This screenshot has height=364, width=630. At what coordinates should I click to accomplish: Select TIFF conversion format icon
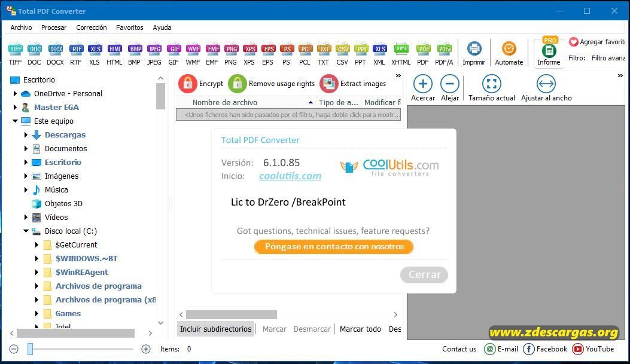(16, 53)
